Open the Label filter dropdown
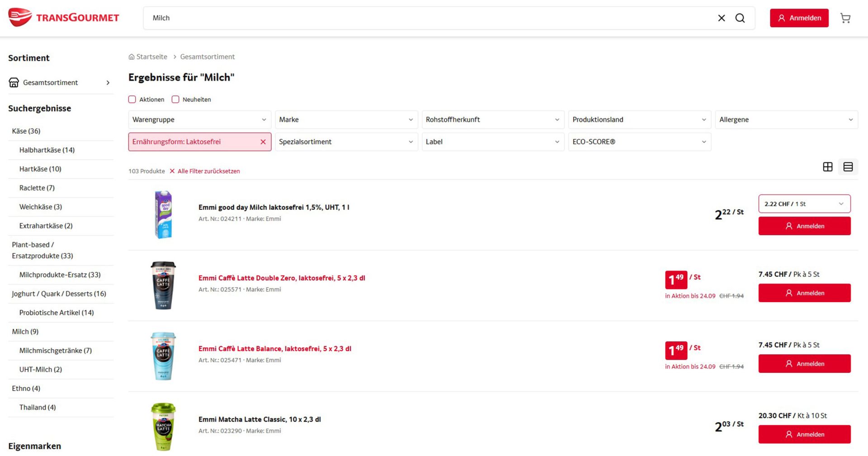Image resolution: width=868 pixels, height=456 pixels. pos(493,142)
